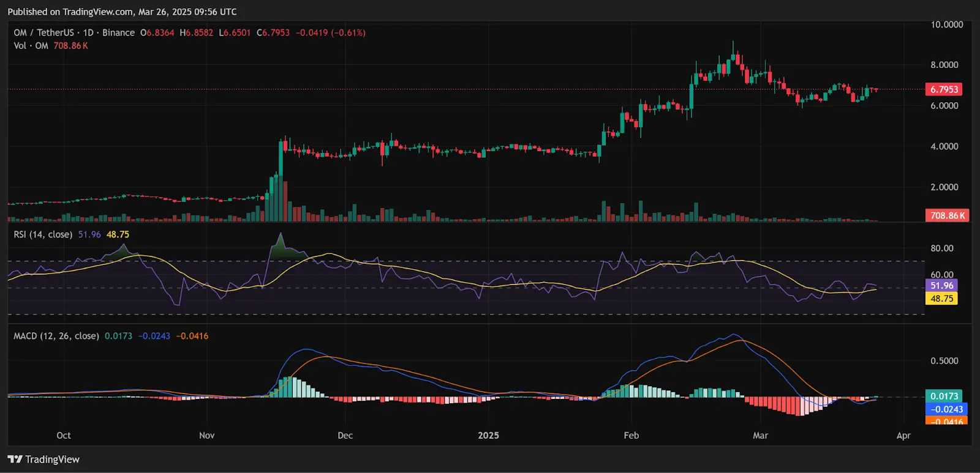
Task: Click the Oct label on the time axis
Action: tap(64, 436)
